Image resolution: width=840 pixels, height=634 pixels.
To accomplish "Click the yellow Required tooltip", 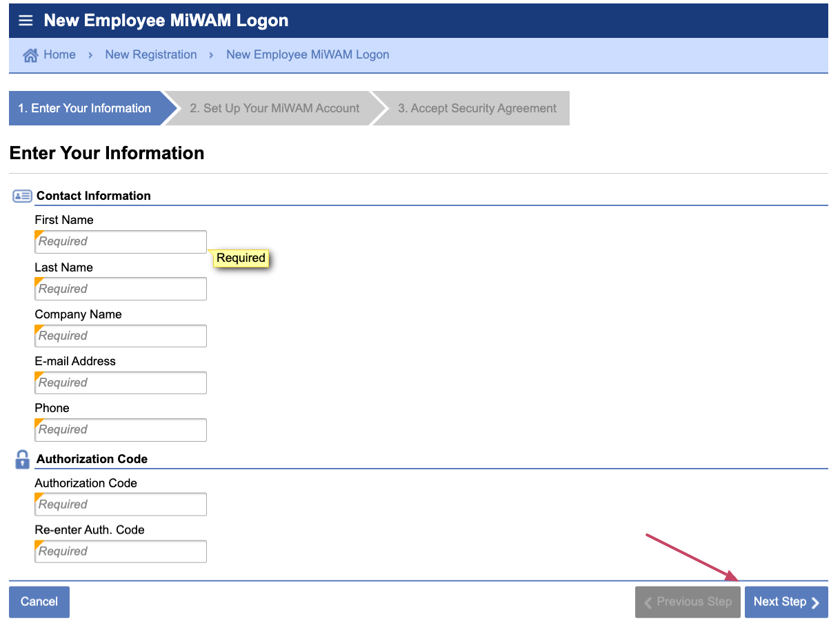I will pos(241,258).
